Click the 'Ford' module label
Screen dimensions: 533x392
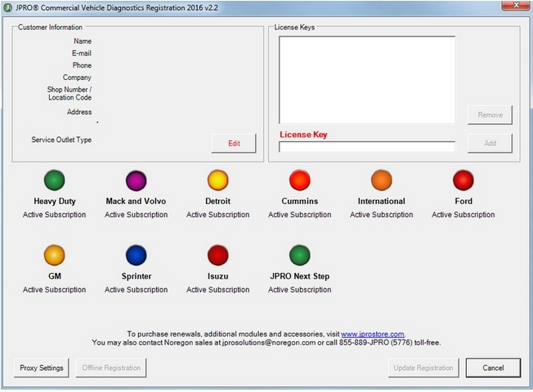pyautogui.click(x=464, y=201)
